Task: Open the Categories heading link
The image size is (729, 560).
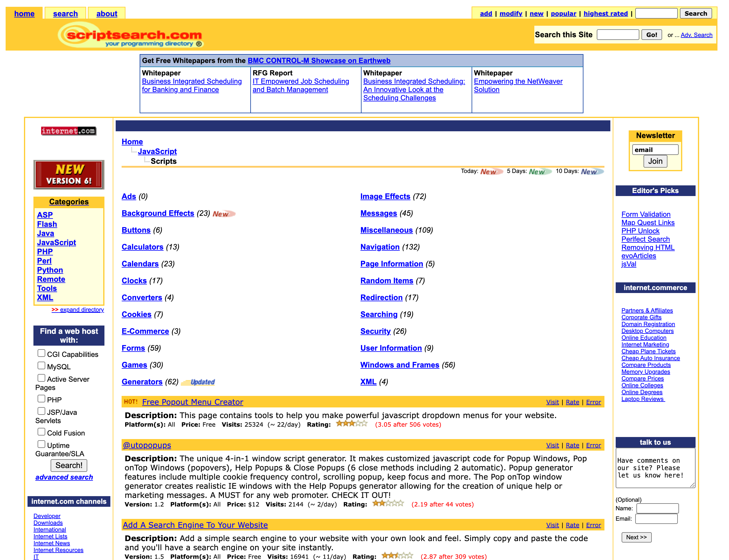Action: [69, 202]
